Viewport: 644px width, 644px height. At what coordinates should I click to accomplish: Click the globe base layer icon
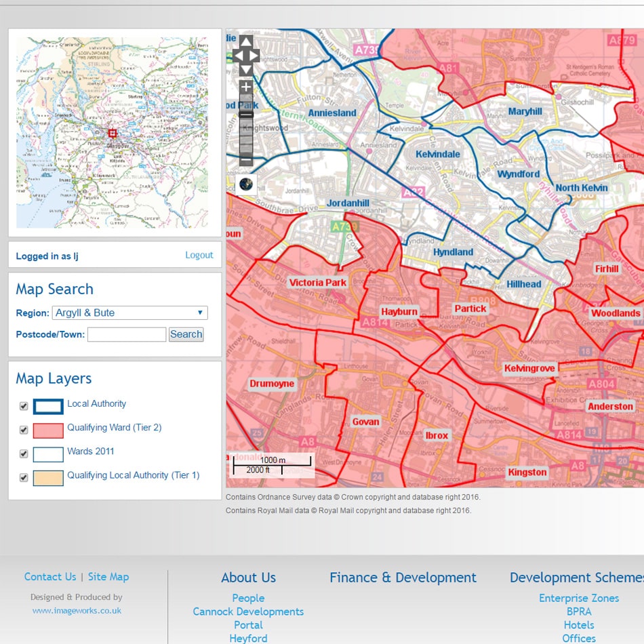tap(246, 184)
